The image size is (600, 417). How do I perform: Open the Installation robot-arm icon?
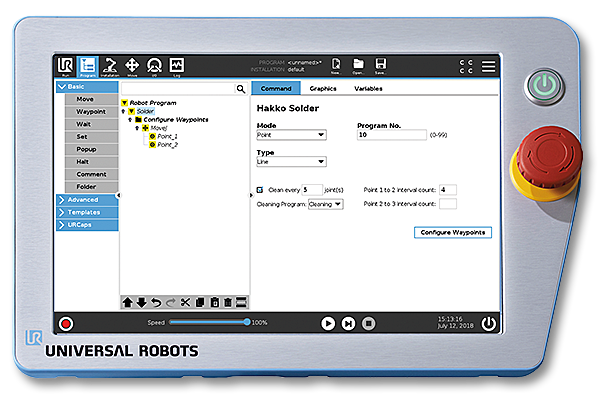[x=110, y=66]
